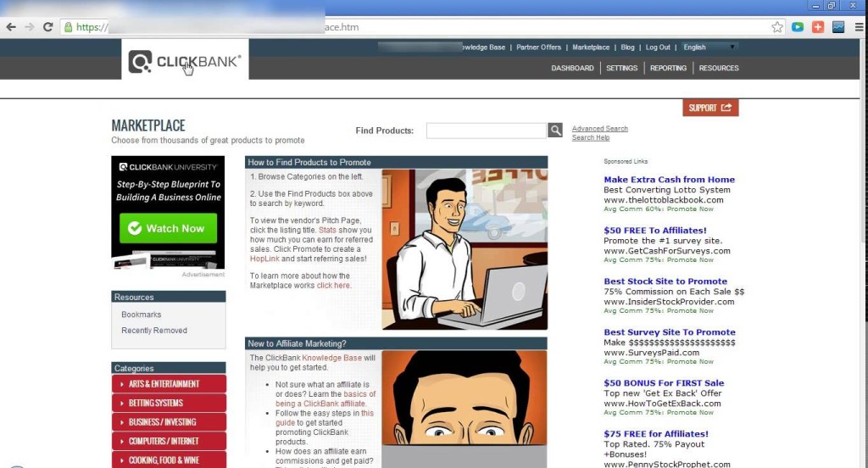Image resolution: width=868 pixels, height=468 pixels.
Task: Open the Chrome hamburger menu
Action: 857,27
